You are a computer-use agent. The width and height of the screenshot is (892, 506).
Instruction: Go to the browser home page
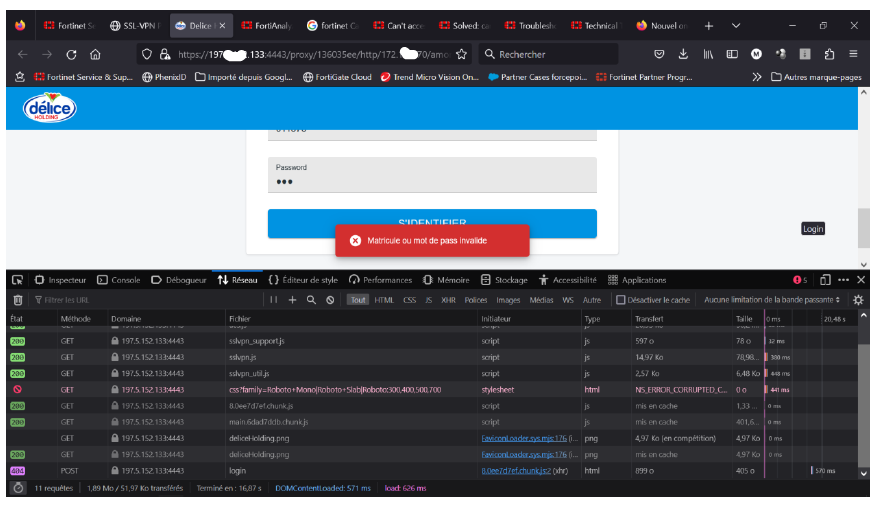tap(95, 55)
